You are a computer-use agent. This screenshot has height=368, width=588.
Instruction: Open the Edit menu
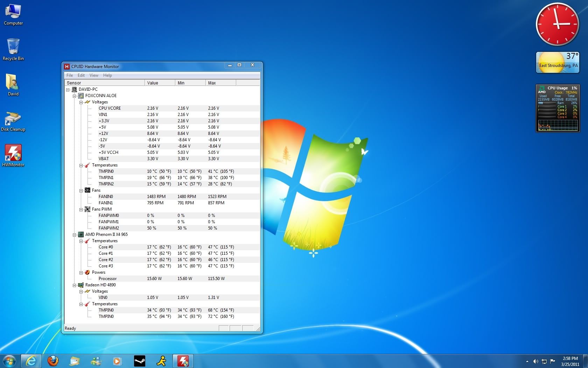coord(81,75)
